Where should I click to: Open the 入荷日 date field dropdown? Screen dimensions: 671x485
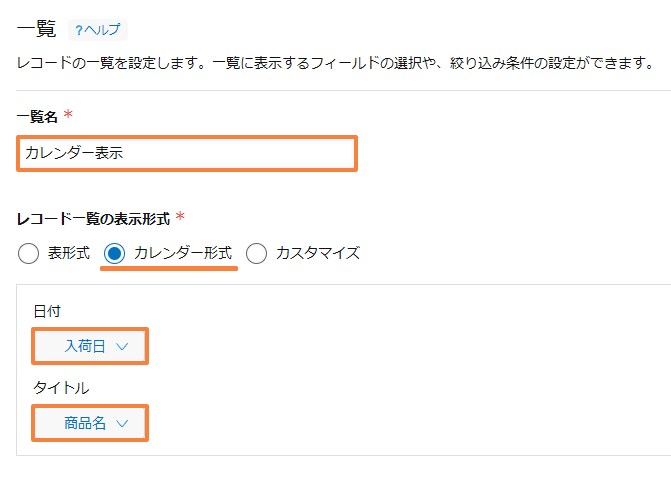(x=90, y=346)
